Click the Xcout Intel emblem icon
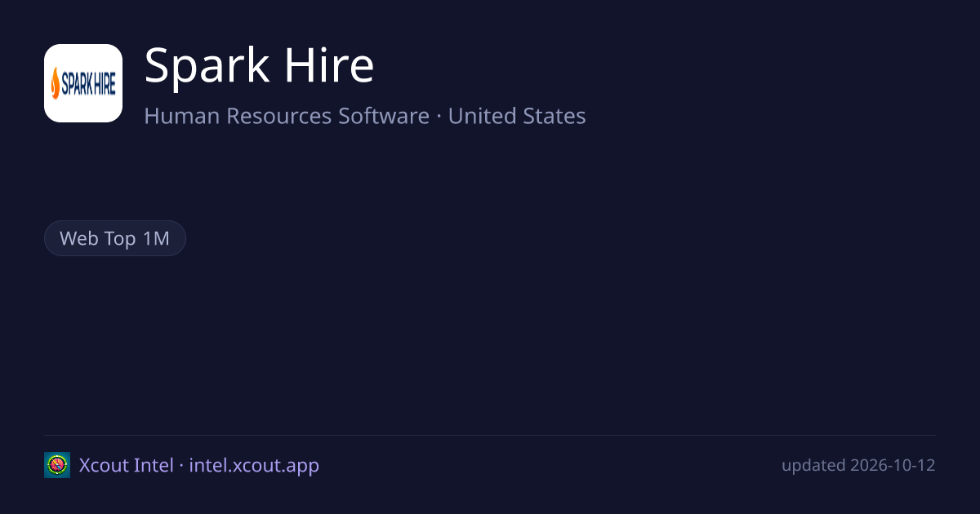 pos(57,465)
